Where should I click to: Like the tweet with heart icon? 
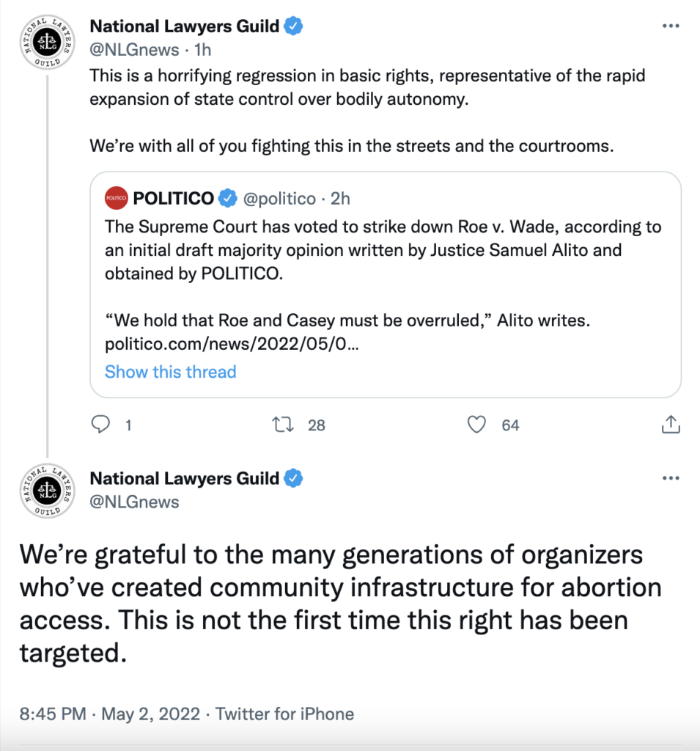[477, 425]
